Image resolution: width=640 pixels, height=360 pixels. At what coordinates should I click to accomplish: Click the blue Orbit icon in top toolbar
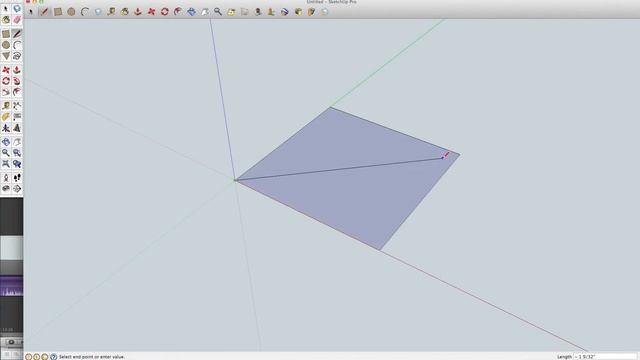click(191, 12)
